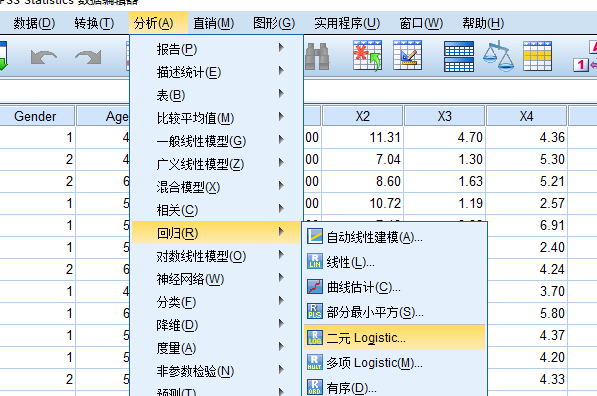Click the Split File tables icon
Viewport: 597px width, 396px height.
pos(459,56)
